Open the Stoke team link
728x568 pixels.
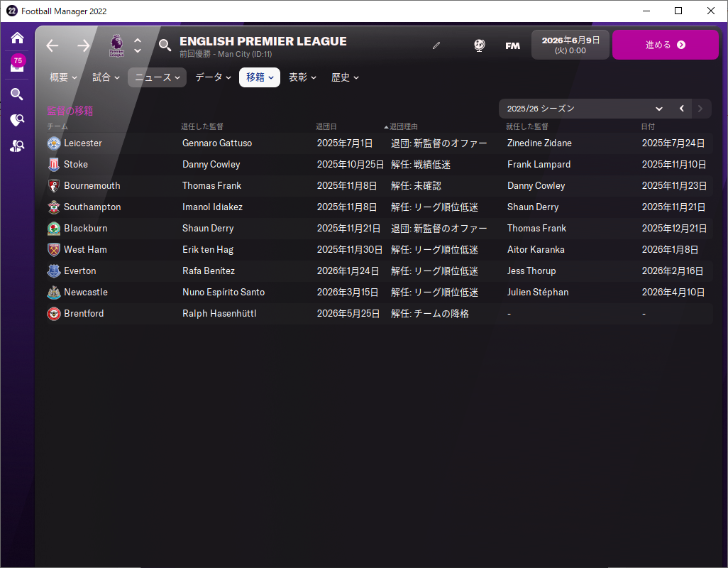pyautogui.click(x=76, y=165)
